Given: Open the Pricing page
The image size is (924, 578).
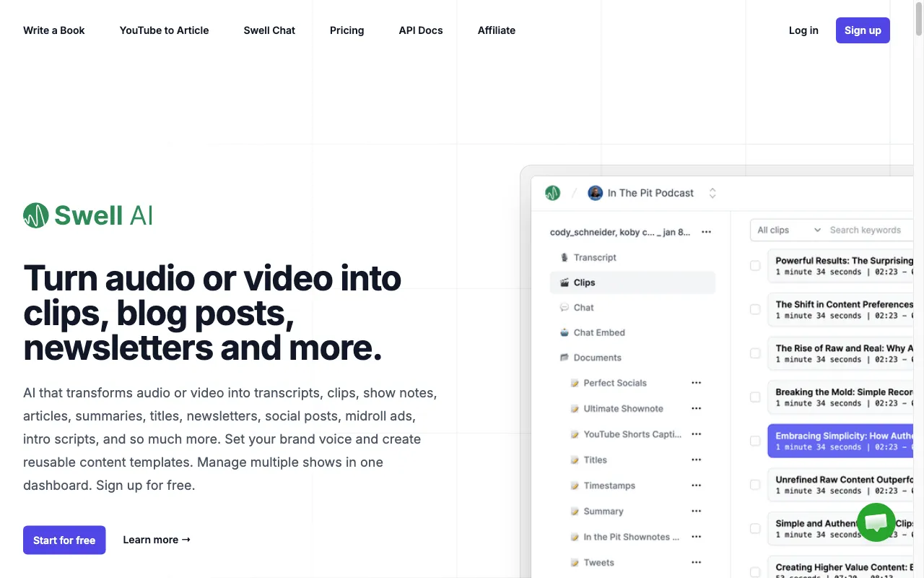Looking at the screenshot, I should tap(347, 30).
